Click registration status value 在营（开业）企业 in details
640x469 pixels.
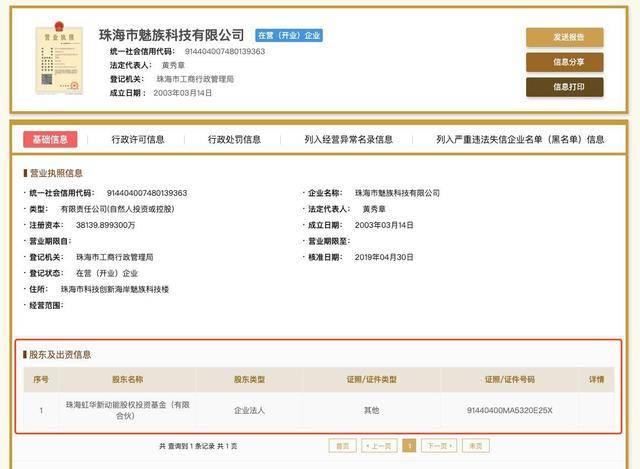(x=107, y=273)
